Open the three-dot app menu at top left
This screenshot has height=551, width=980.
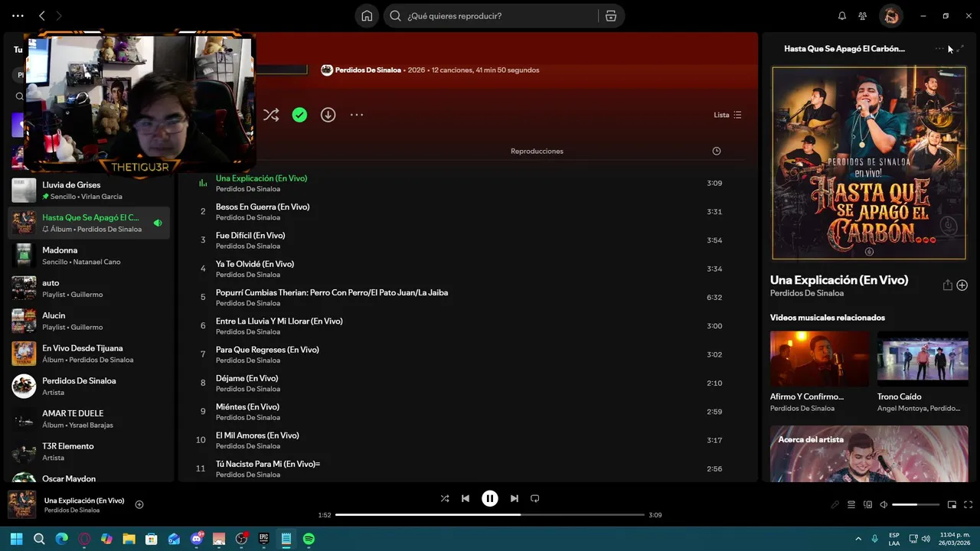[18, 16]
